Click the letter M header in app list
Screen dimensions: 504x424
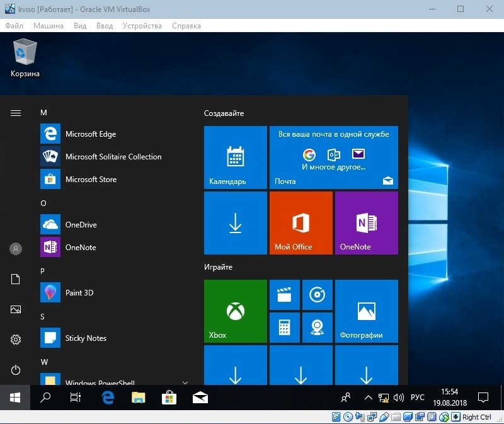pos(43,113)
